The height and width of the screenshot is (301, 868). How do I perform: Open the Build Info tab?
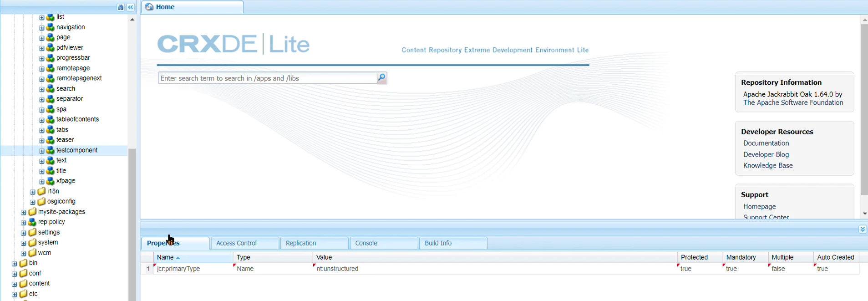[x=453, y=243]
